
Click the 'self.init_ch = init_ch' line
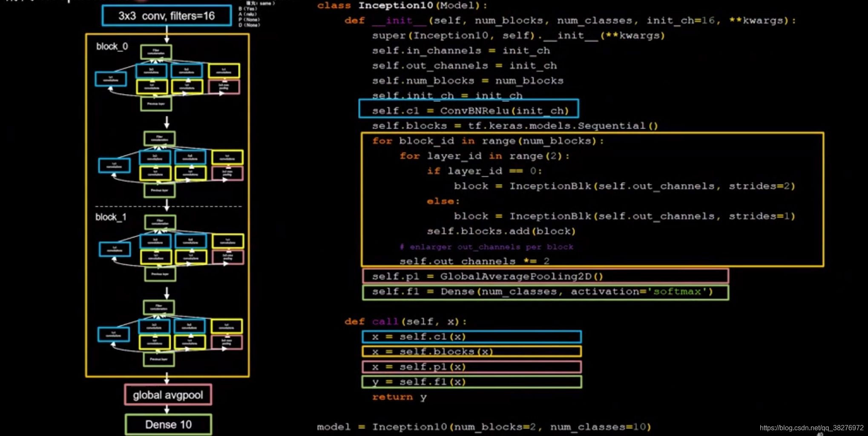click(x=447, y=95)
